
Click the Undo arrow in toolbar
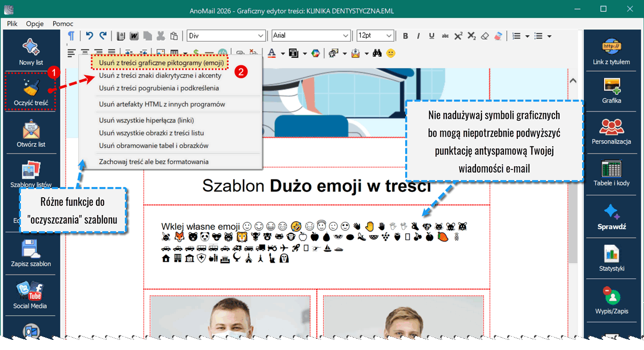coord(90,35)
